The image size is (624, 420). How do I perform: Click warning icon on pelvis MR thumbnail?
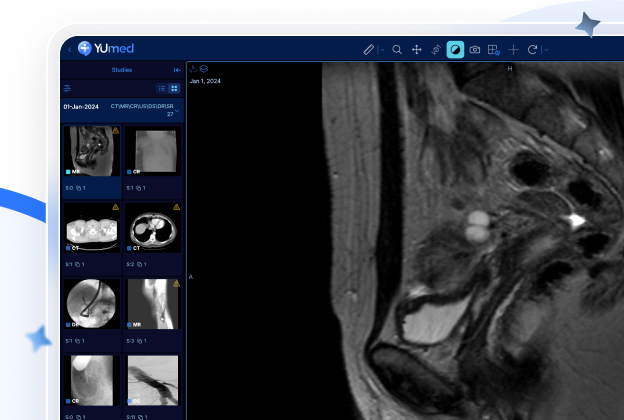click(x=115, y=131)
